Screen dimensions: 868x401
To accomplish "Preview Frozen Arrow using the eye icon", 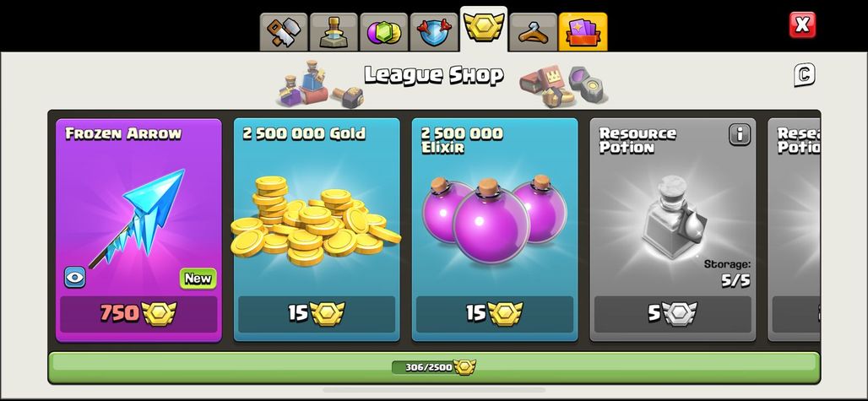I will click(75, 277).
